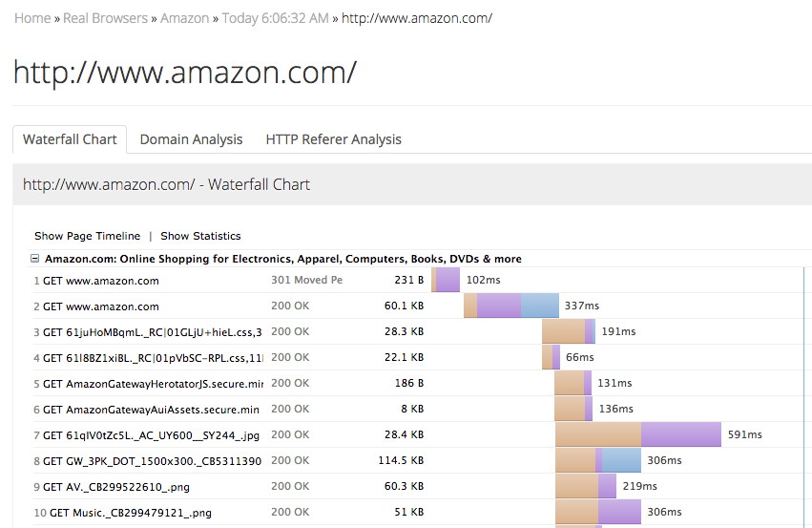Open the Today 6:06:32 AM breadcrumb

(x=275, y=18)
